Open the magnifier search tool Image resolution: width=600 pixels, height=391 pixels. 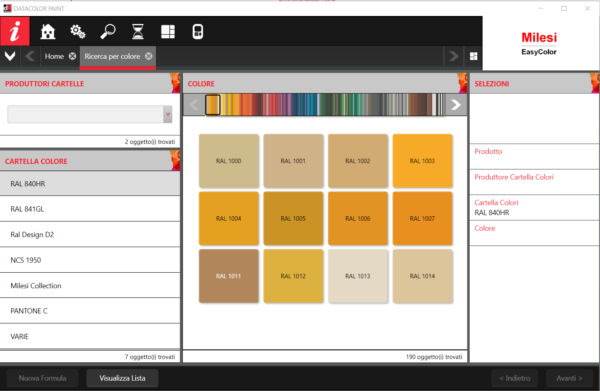click(x=108, y=31)
